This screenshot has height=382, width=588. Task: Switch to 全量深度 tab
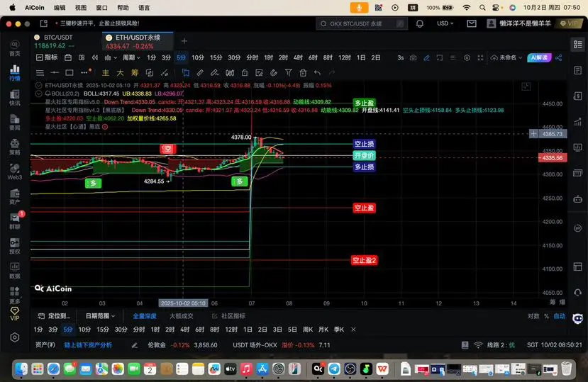click(x=145, y=316)
